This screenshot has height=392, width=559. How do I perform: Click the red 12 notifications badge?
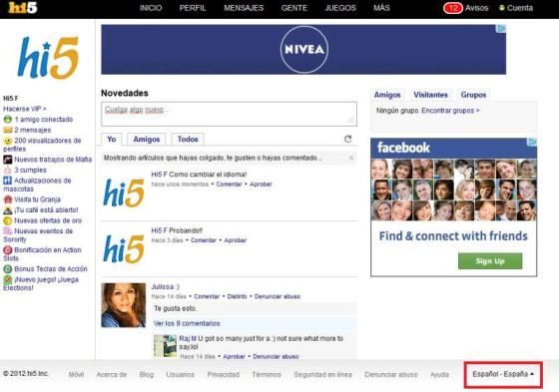click(453, 8)
